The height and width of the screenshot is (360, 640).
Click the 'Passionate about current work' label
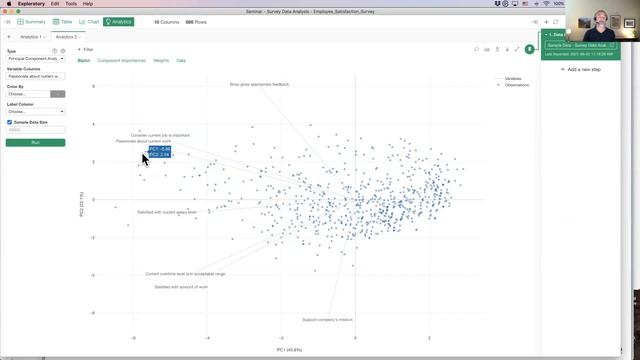[x=143, y=141]
